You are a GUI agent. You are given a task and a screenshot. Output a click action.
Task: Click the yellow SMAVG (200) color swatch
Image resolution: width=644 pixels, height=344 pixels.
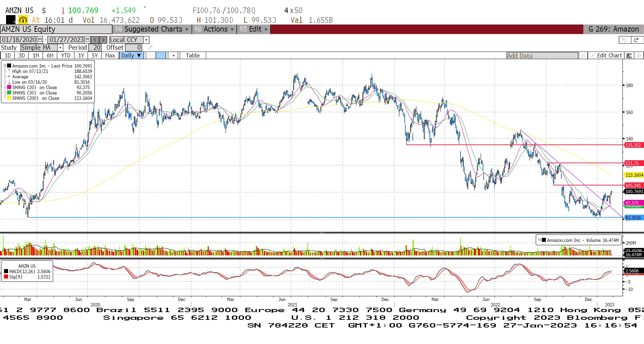coord(9,98)
